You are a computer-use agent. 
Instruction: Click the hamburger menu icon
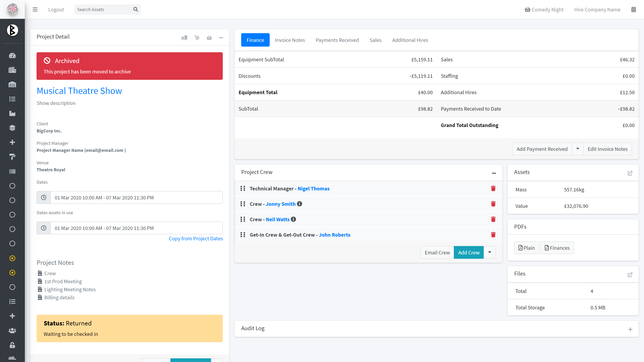[35, 10]
